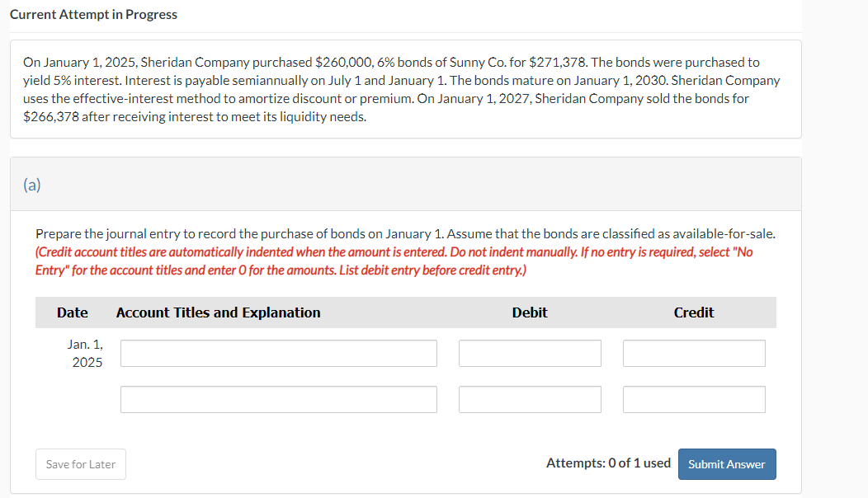Image resolution: width=868 pixels, height=498 pixels.
Task: Focus the first row Debit amount box
Action: [x=530, y=353]
